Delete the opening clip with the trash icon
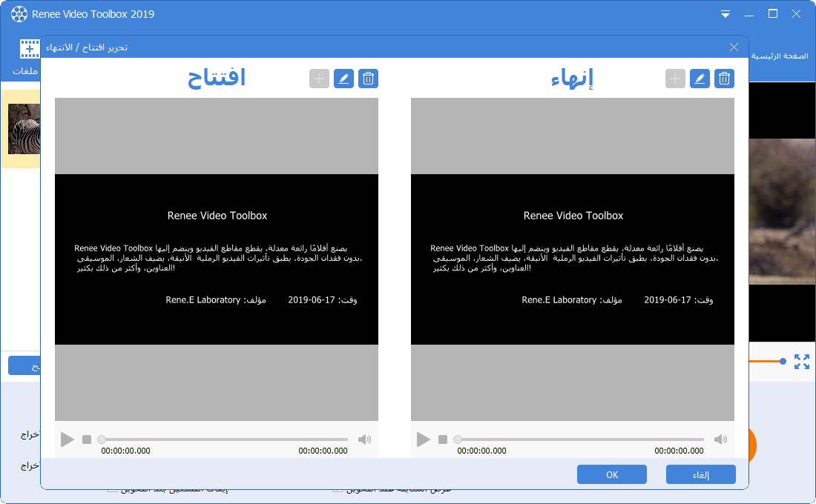Screen dimensions: 816x504 click(368, 79)
